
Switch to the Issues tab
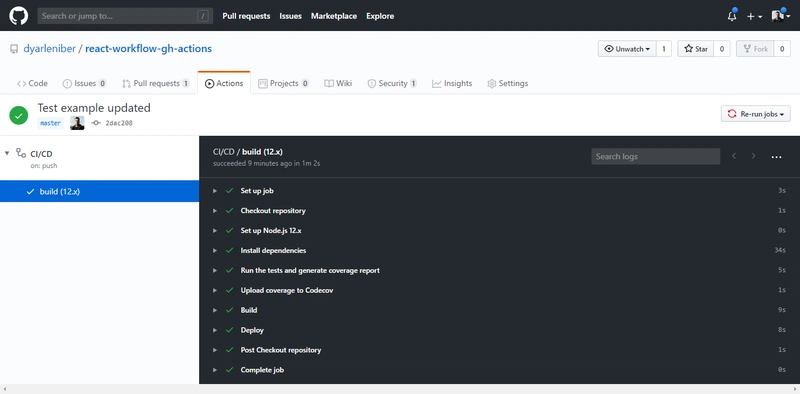click(x=84, y=83)
